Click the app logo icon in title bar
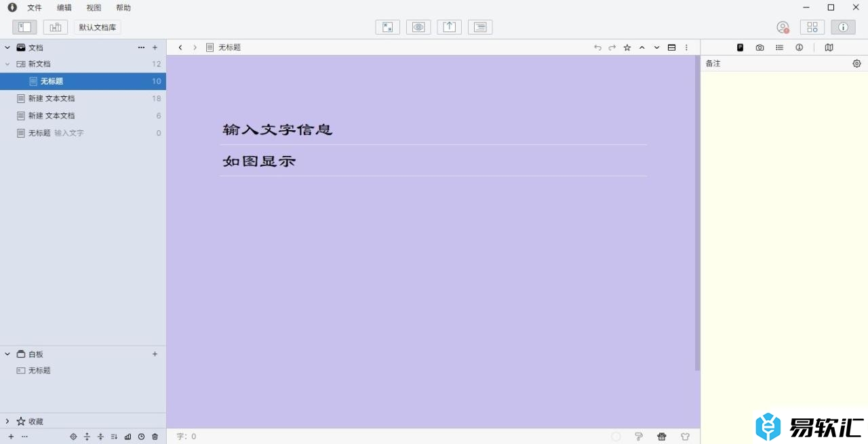 [x=12, y=7]
